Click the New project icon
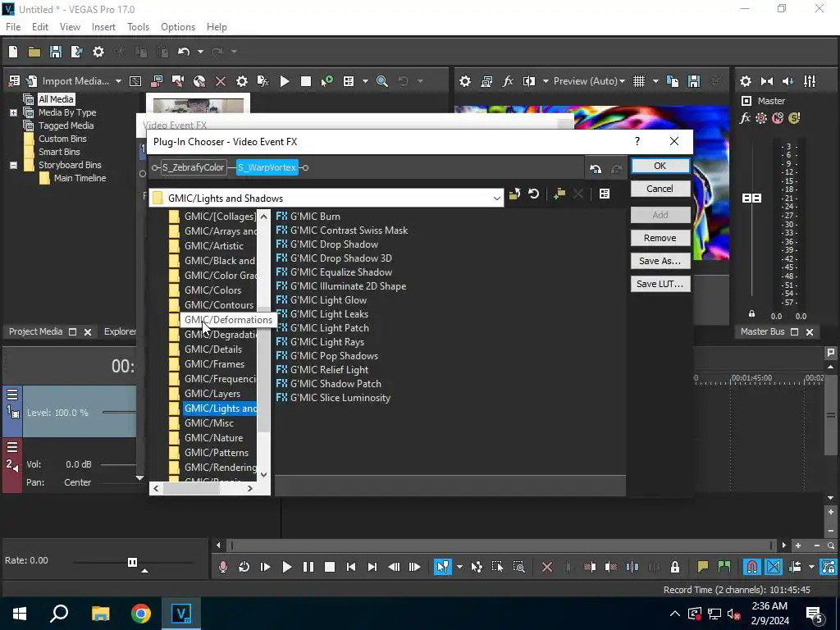Viewport: 840px width, 630px height. (13, 52)
